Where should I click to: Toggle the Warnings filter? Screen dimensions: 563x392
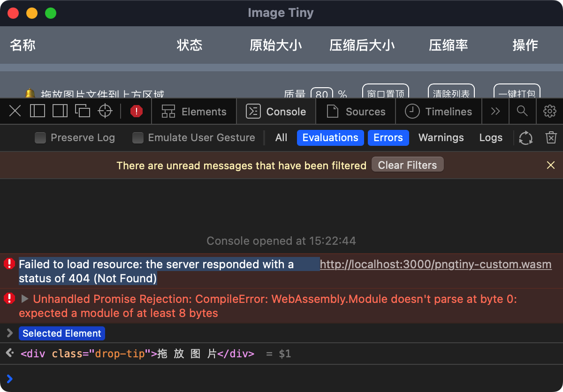(x=441, y=138)
